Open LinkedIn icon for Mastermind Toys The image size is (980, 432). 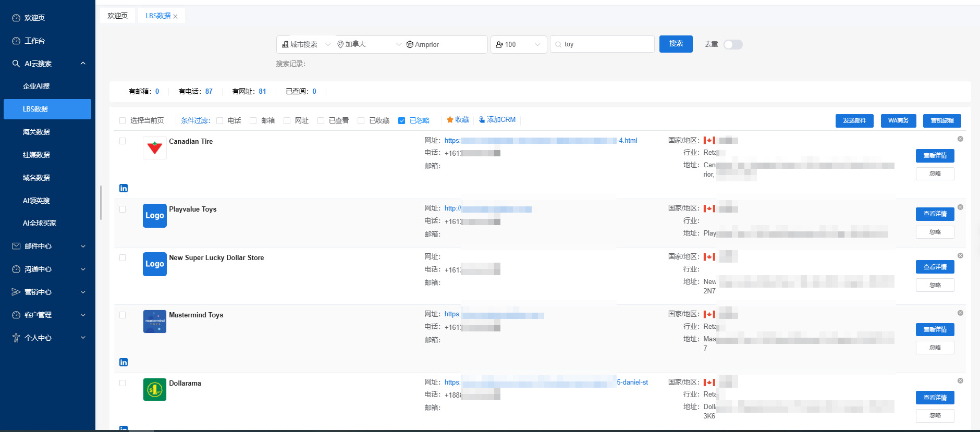[x=124, y=362]
